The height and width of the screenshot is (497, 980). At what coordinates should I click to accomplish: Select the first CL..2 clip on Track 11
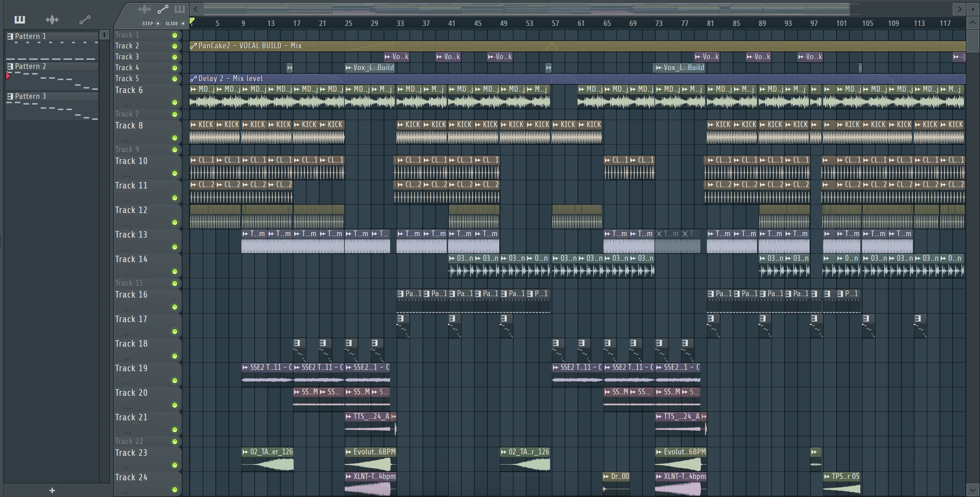click(x=203, y=192)
